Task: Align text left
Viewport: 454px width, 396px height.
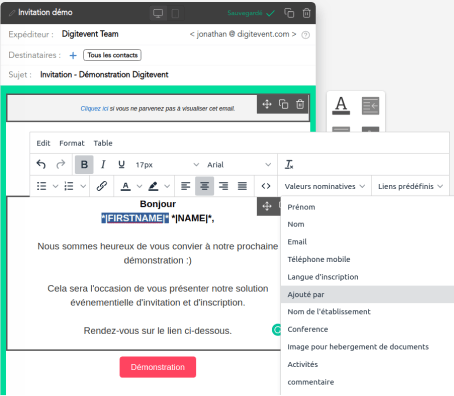Action: [x=186, y=186]
